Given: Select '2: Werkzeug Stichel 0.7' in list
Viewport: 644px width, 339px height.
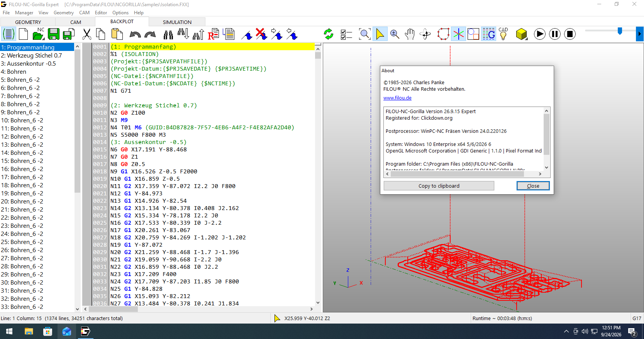Looking at the screenshot, I should tap(37, 56).
